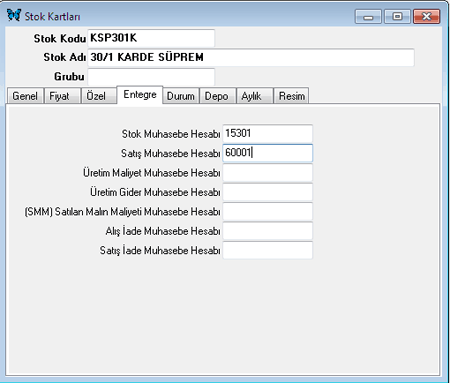Click the Stok Kodu field KSP301K
The height and width of the screenshot is (383, 450).
(x=151, y=38)
